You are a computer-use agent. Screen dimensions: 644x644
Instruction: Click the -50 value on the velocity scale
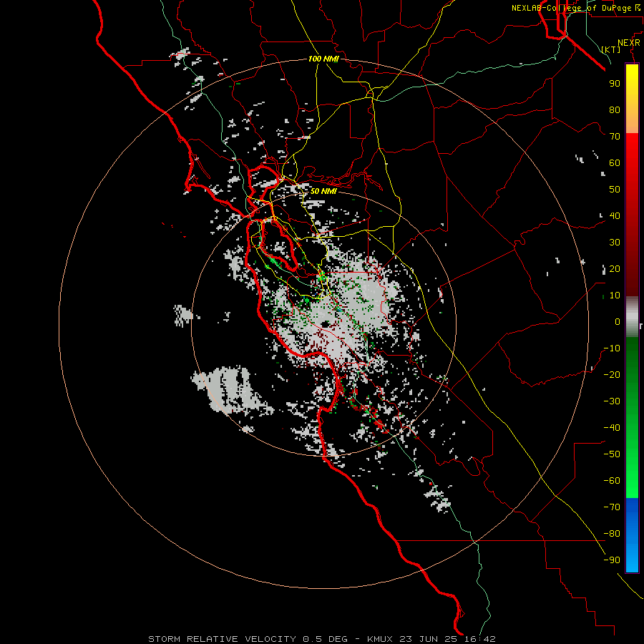click(x=612, y=454)
